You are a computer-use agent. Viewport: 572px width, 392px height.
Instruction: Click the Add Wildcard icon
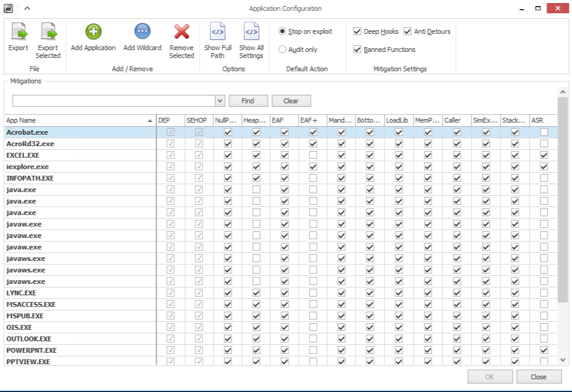pyautogui.click(x=142, y=32)
